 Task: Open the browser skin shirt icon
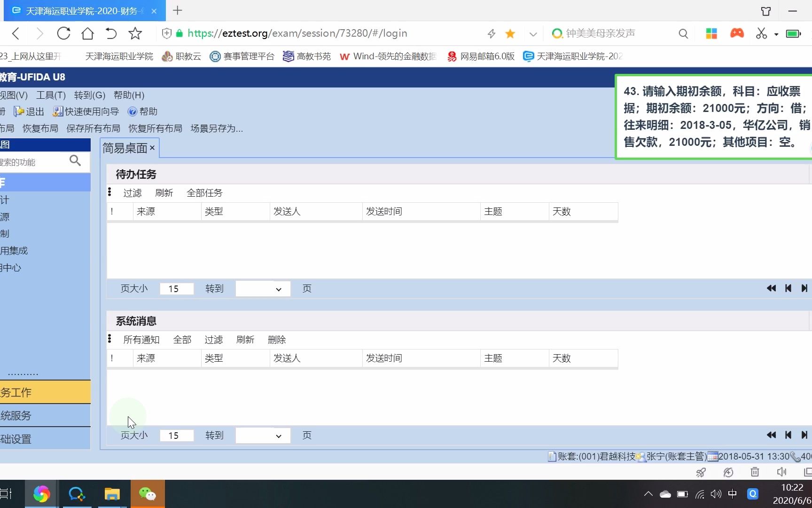[x=766, y=11]
